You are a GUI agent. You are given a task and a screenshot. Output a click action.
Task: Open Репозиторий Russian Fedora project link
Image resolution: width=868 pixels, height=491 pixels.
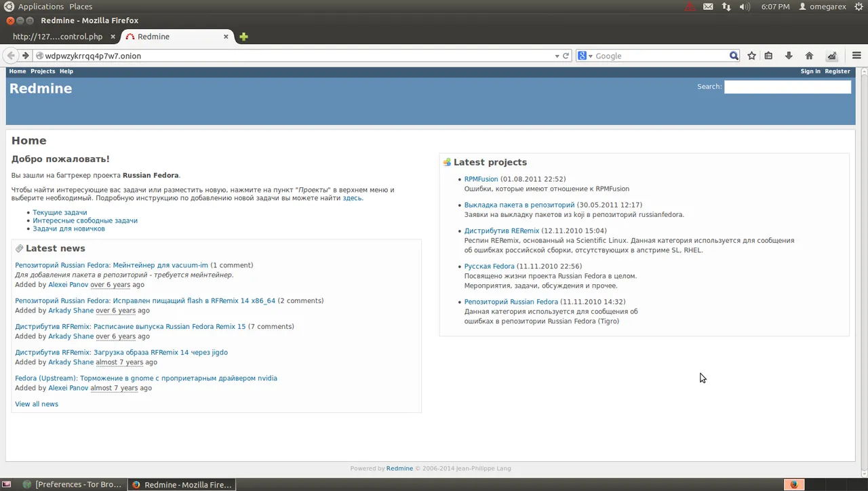(511, 302)
